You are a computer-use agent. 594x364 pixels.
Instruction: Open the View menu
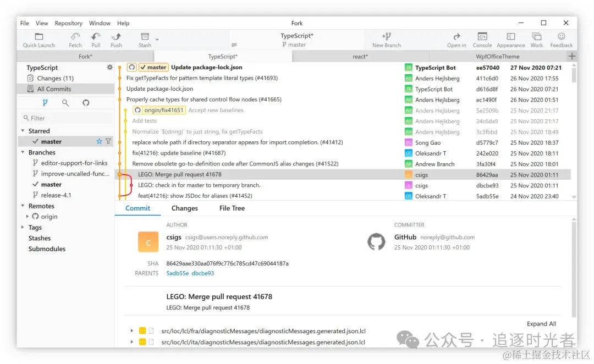click(42, 23)
